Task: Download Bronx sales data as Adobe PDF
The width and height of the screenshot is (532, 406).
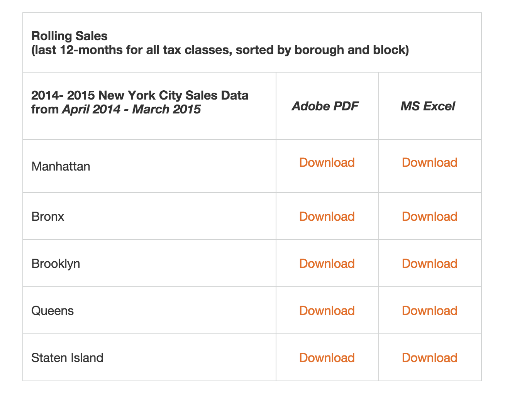Action: [327, 217]
